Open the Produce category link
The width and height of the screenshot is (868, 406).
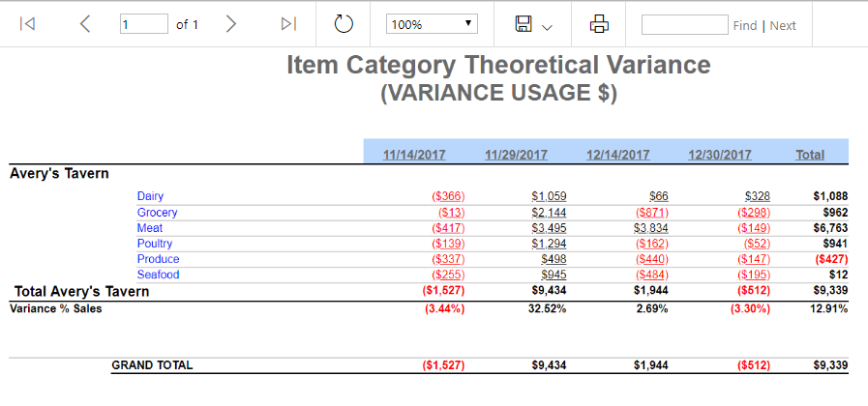click(159, 259)
